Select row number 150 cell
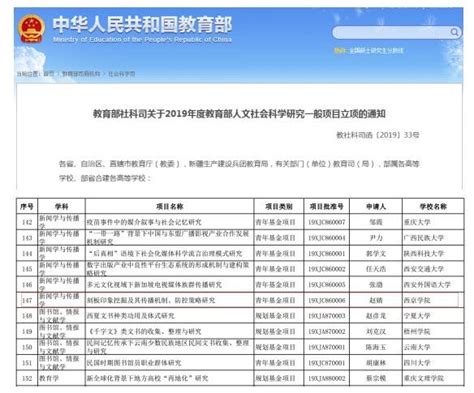Image resolution: width=474 pixels, height=393 pixels. (x=27, y=347)
